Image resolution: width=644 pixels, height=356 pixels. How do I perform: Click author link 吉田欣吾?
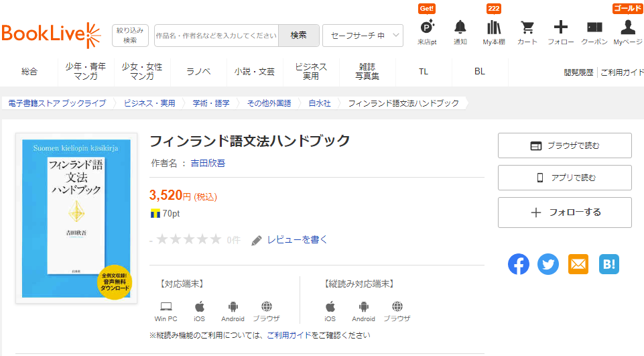(x=208, y=163)
